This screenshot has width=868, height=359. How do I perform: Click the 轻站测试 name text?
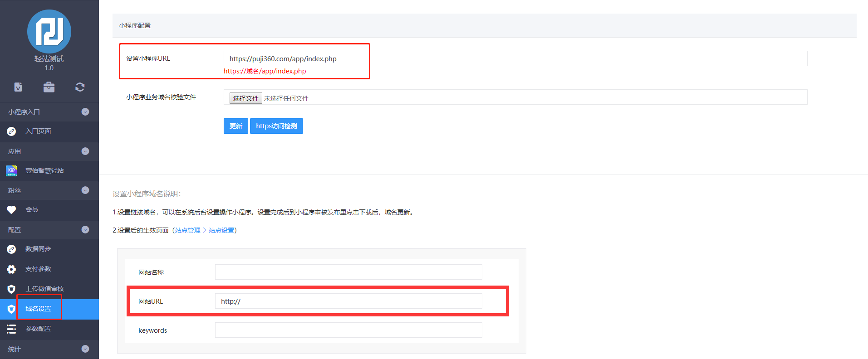pos(49,59)
